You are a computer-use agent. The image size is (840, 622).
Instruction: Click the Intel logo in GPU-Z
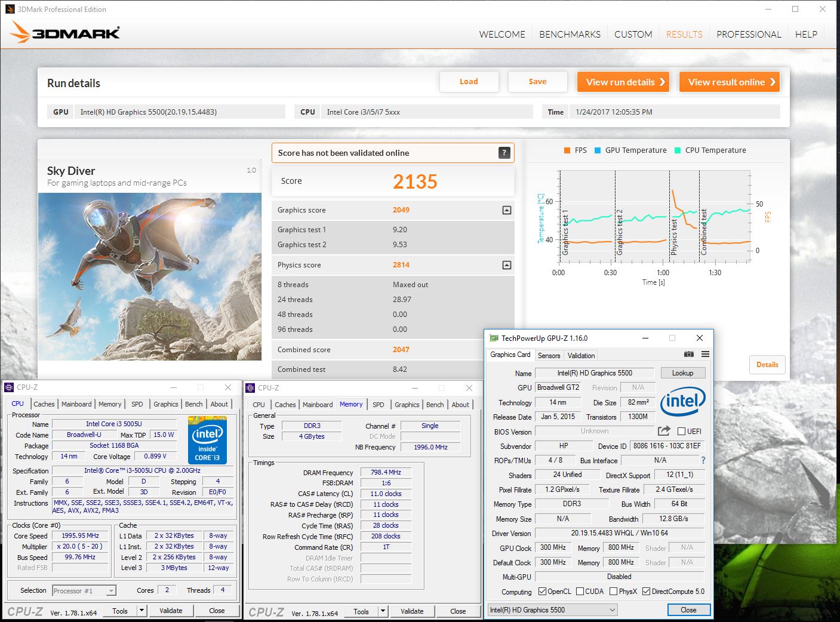683,401
